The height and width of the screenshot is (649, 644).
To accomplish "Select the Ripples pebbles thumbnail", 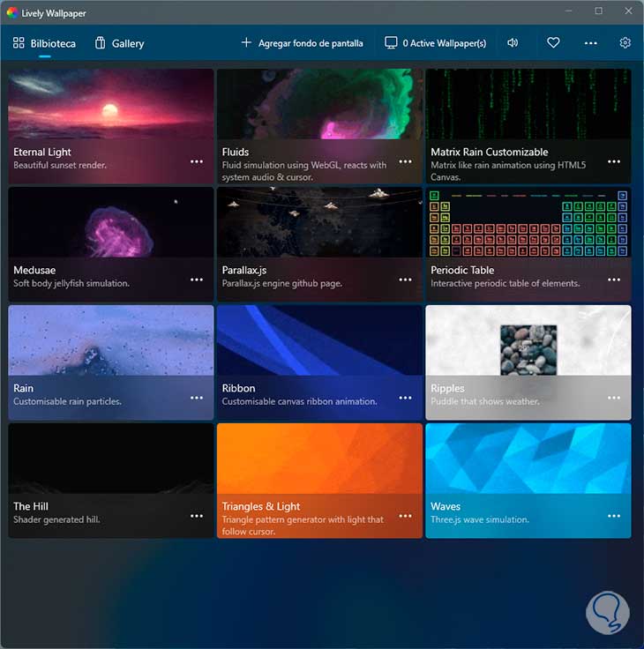I will point(528,340).
